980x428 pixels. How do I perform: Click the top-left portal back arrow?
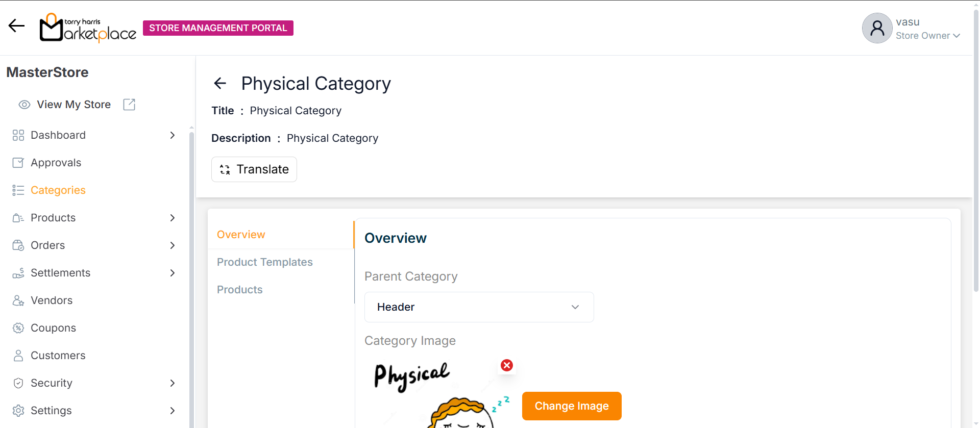coord(16,26)
